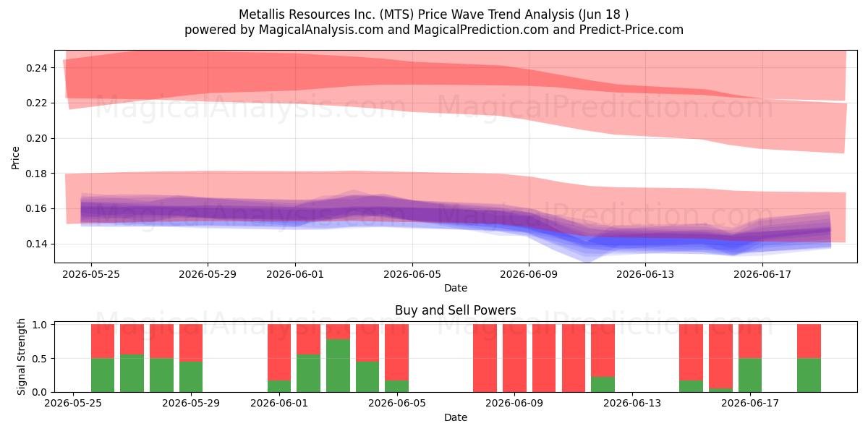Screen dimensions: 868x434
Task: Click the red sell segment of the 2026-06-01 bar
Action: (279, 352)
